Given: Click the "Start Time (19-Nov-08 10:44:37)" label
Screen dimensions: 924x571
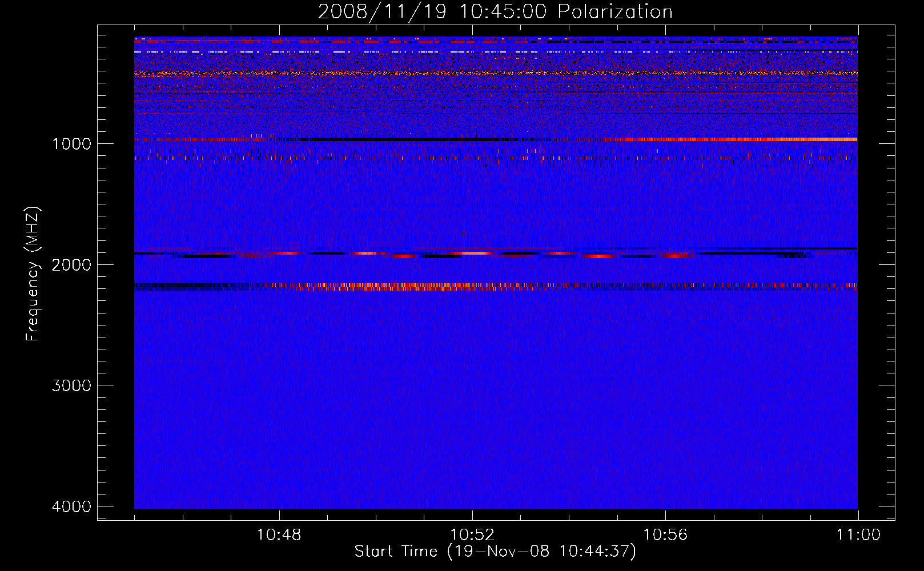Looking at the screenshot, I should 495,552.
